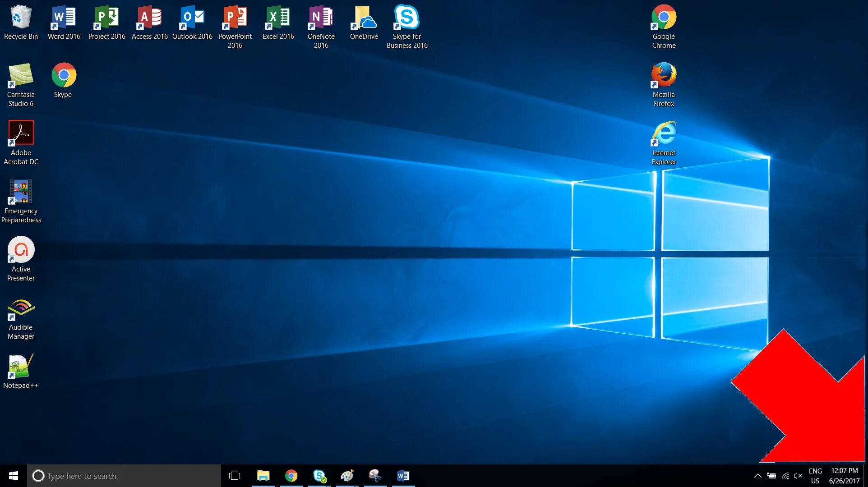
Task: Select the Emergency Preparedness shortcut
Action: pos(21,201)
